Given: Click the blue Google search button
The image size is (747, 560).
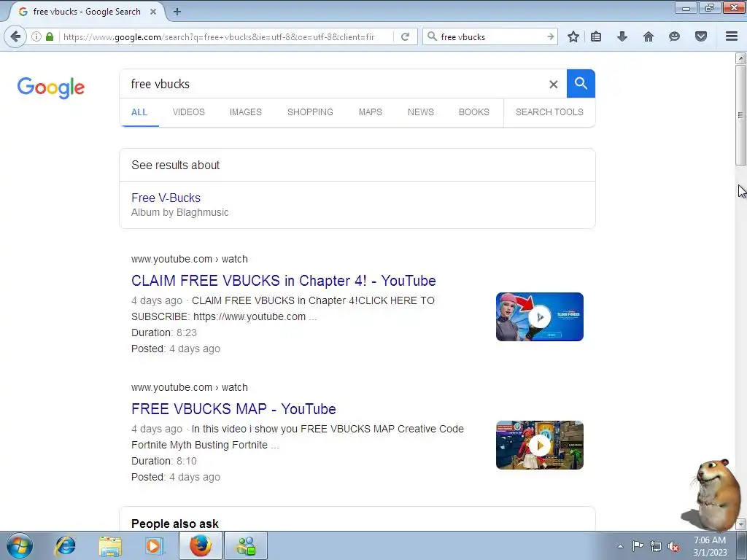Looking at the screenshot, I should [x=581, y=83].
